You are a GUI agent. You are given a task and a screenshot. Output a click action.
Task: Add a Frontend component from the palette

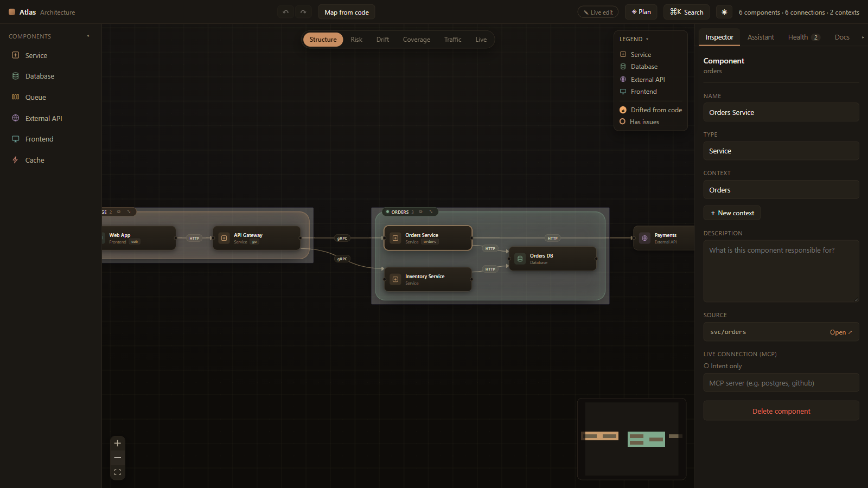click(51, 139)
